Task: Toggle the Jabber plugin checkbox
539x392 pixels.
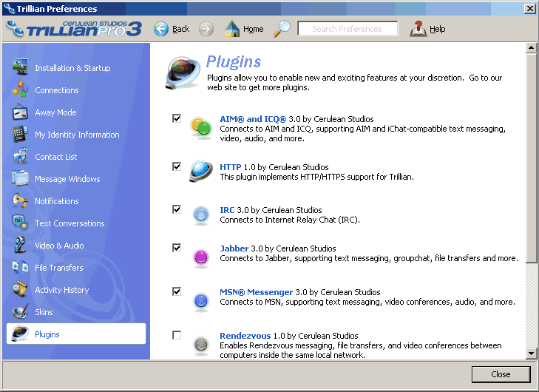Action: tap(177, 248)
